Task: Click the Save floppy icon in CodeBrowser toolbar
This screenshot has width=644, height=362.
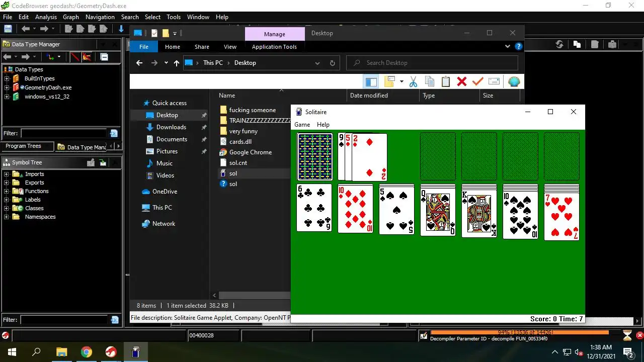Action: point(8,29)
